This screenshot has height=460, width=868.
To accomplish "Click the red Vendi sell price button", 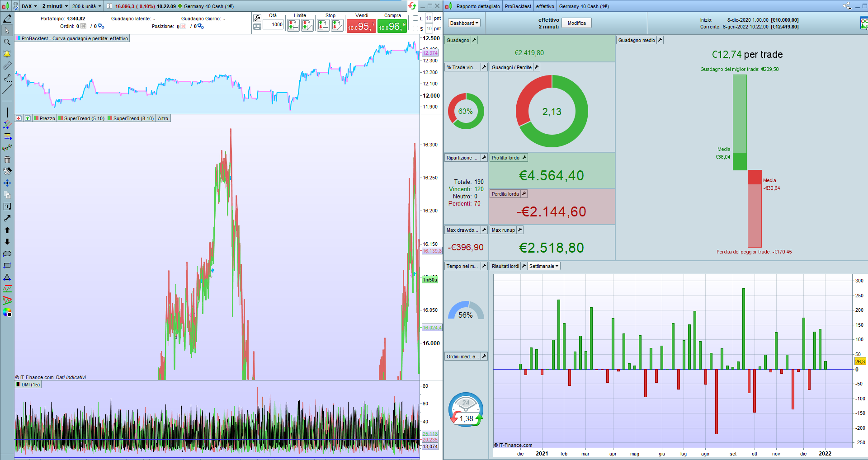I will [x=361, y=26].
